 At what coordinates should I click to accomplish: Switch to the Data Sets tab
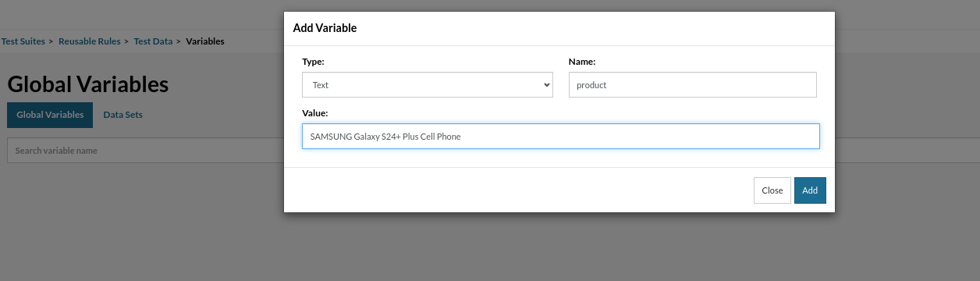[x=123, y=115]
